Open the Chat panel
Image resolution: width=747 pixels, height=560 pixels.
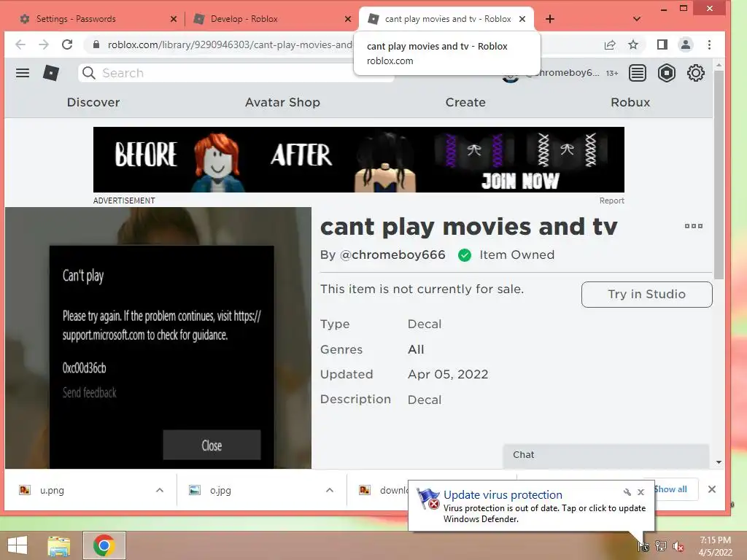click(x=606, y=455)
